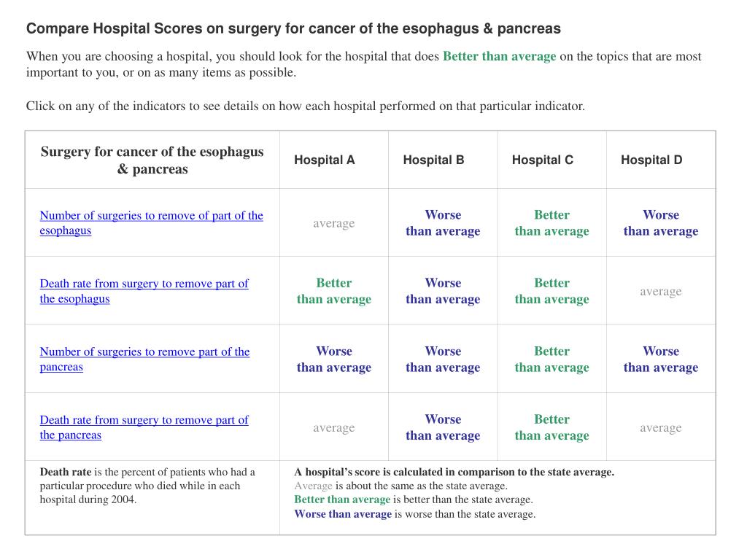Click the green Better than average intro text

tap(499, 56)
